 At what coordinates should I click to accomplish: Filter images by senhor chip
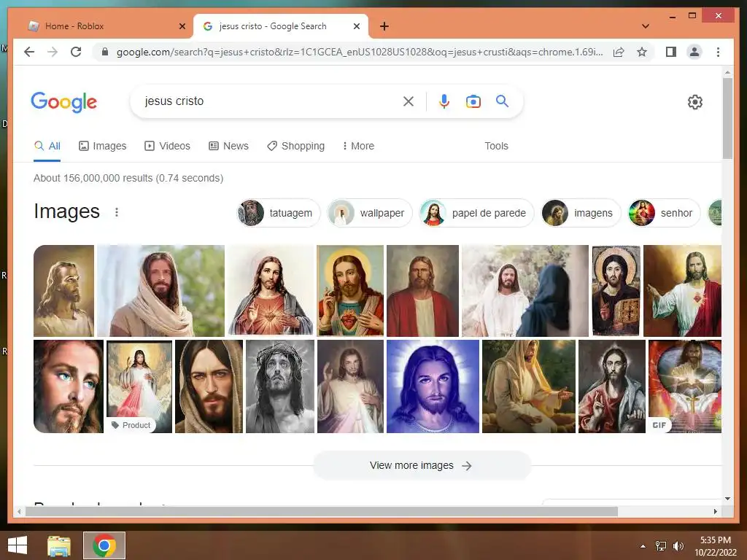(664, 213)
